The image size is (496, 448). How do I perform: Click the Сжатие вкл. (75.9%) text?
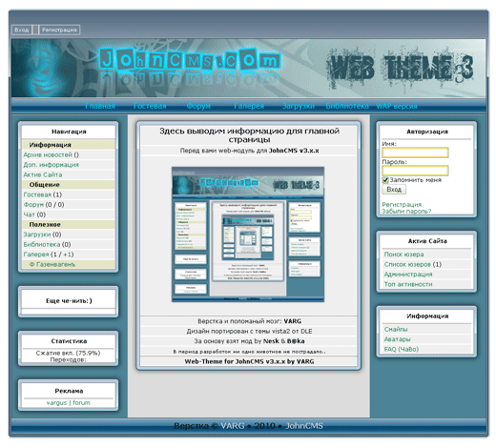pyautogui.click(x=68, y=353)
